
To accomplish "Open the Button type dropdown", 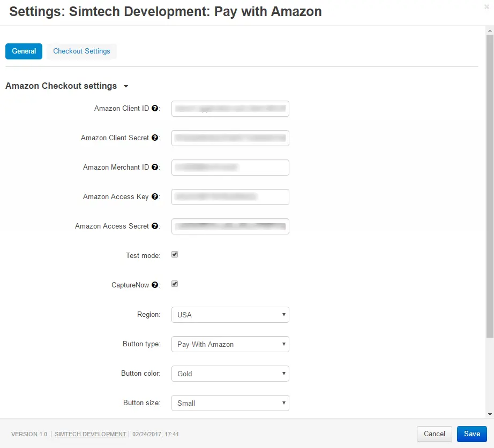I will coord(230,344).
